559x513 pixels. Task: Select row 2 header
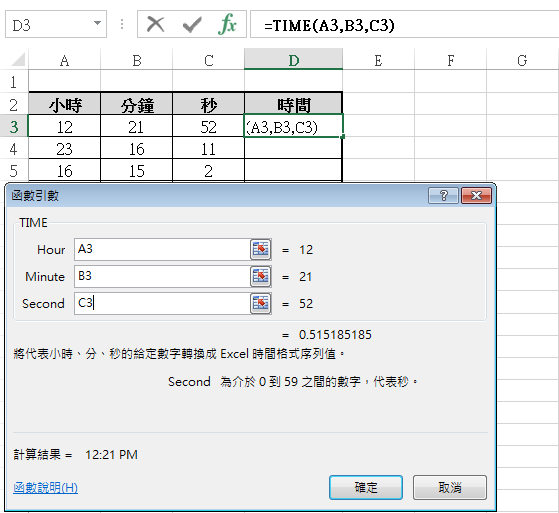tap(14, 104)
